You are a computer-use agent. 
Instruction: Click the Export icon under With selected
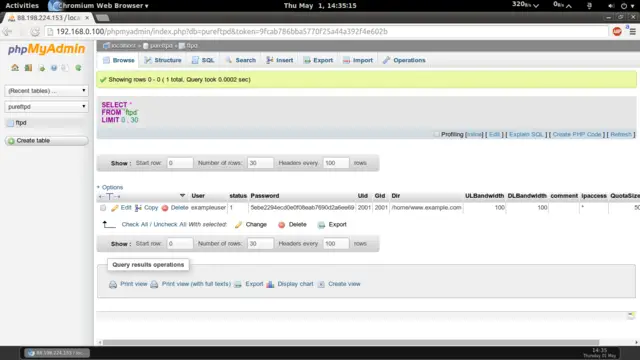[322, 225]
